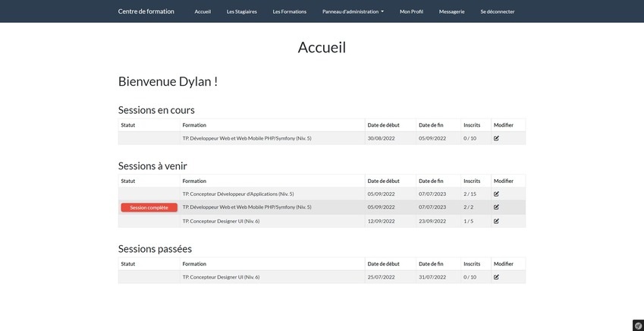Click the Centre de formation brand link

pyautogui.click(x=146, y=11)
